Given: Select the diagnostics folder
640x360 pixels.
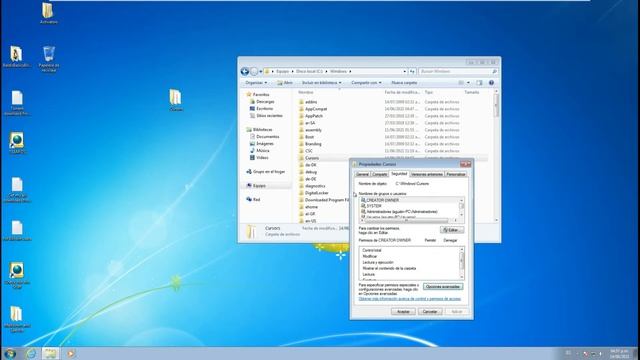Looking at the screenshot, I should coord(315,186).
